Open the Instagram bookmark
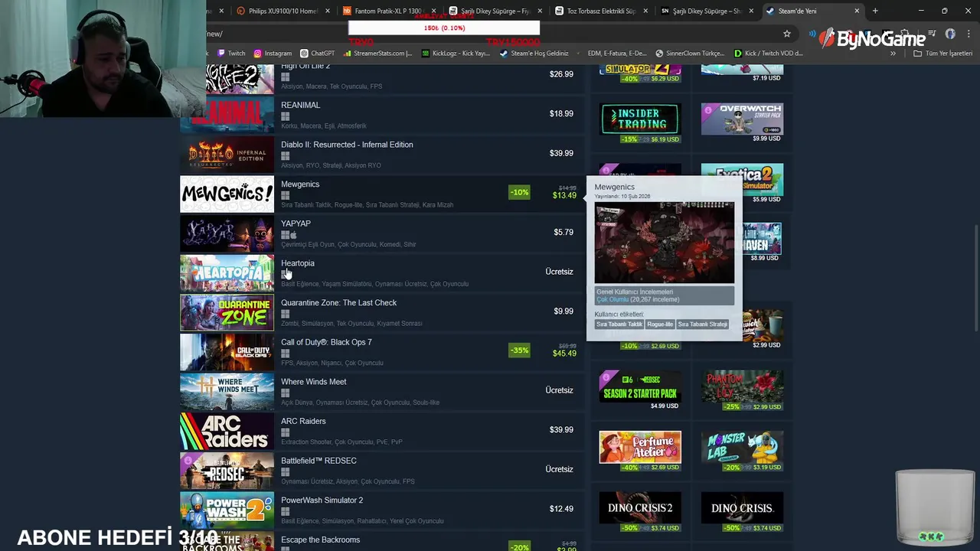This screenshot has width=980, height=551. [273, 54]
